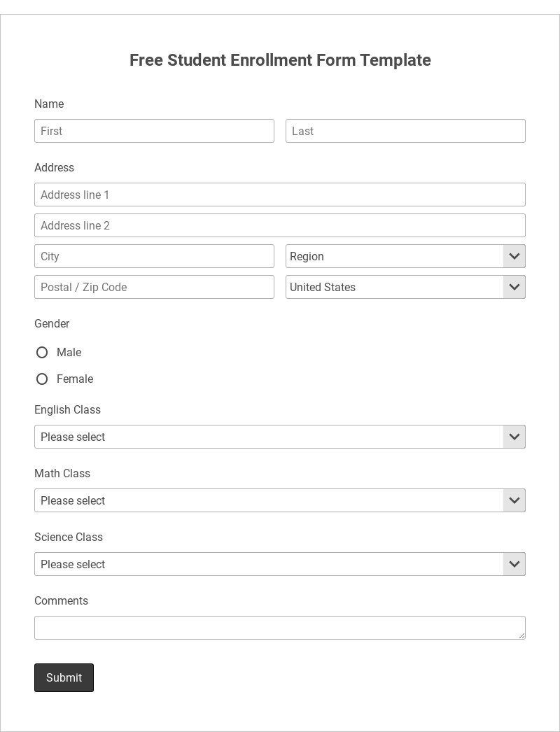Image resolution: width=560 pixels, height=732 pixels.
Task: Expand the Math Class dropdown
Action: [x=269, y=500]
